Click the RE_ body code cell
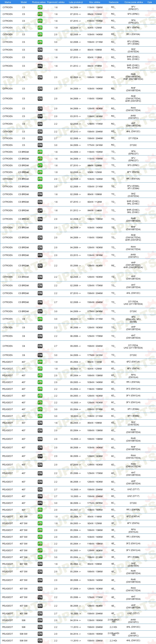The height and width of the screenshot is (644, 156). point(114,266)
